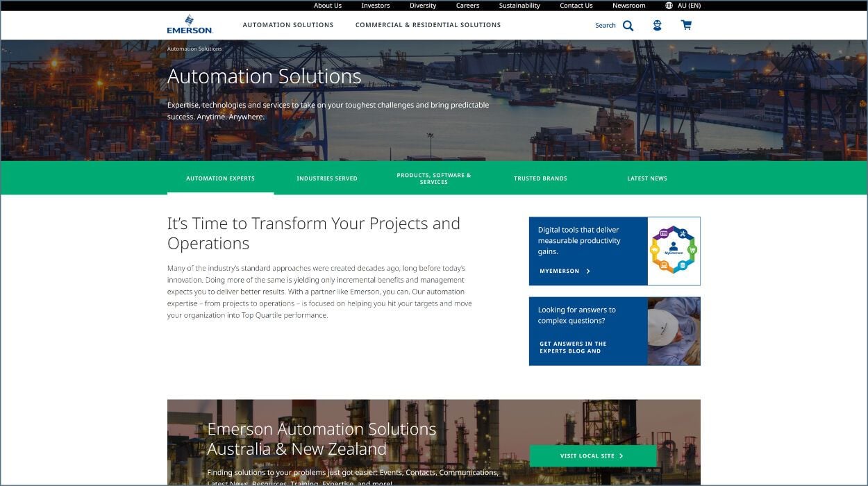Click 'It's Time to Transform' heading

pos(314,233)
